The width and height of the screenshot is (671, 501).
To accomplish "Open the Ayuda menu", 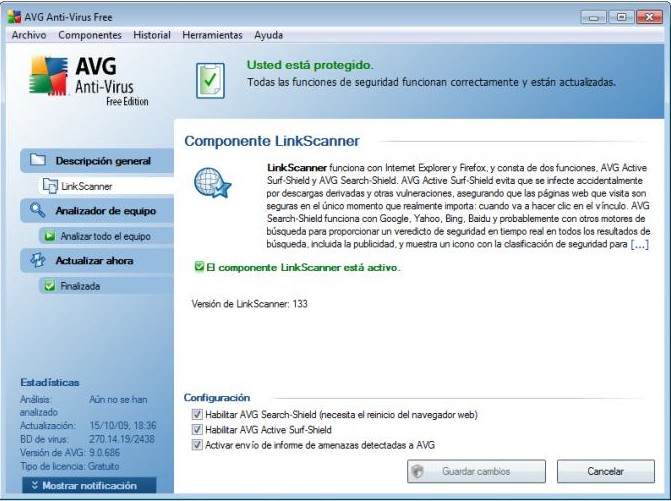I will click(268, 35).
